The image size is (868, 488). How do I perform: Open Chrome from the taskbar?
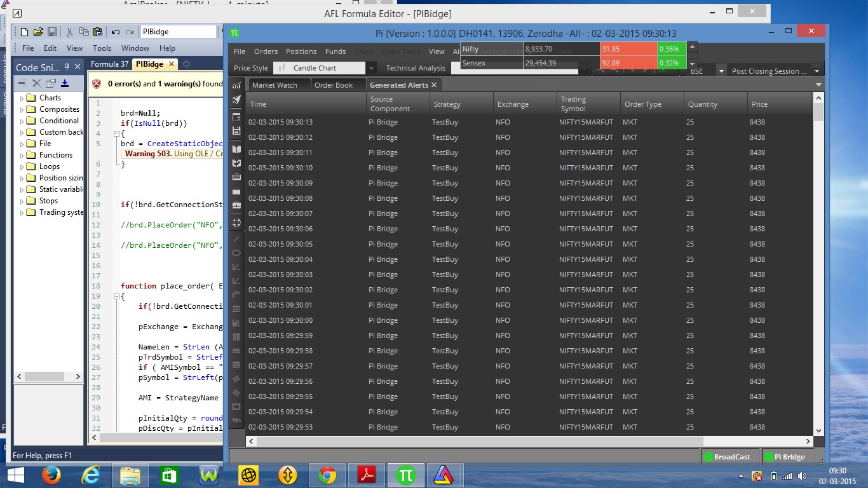pos(327,475)
